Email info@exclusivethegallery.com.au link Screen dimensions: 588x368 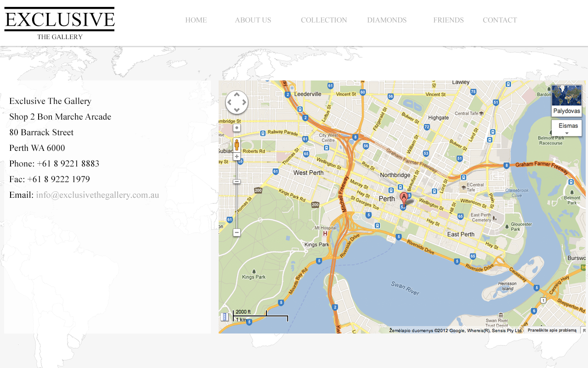(x=97, y=195)
